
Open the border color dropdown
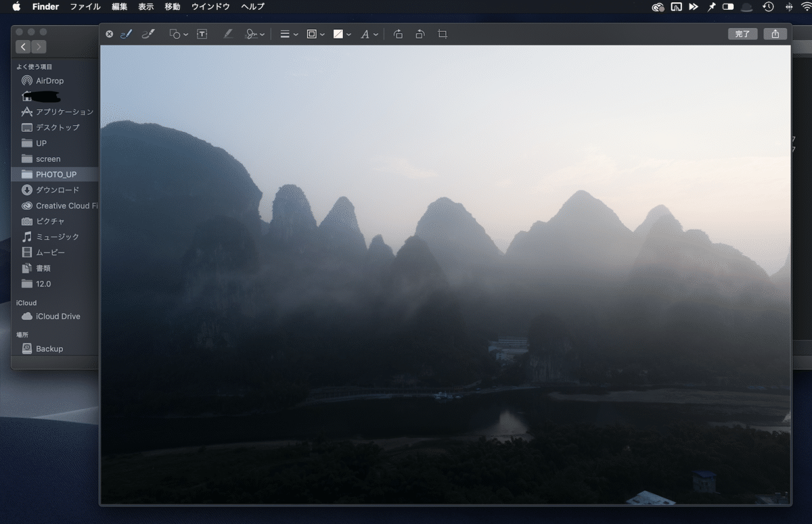pos(315,34)
